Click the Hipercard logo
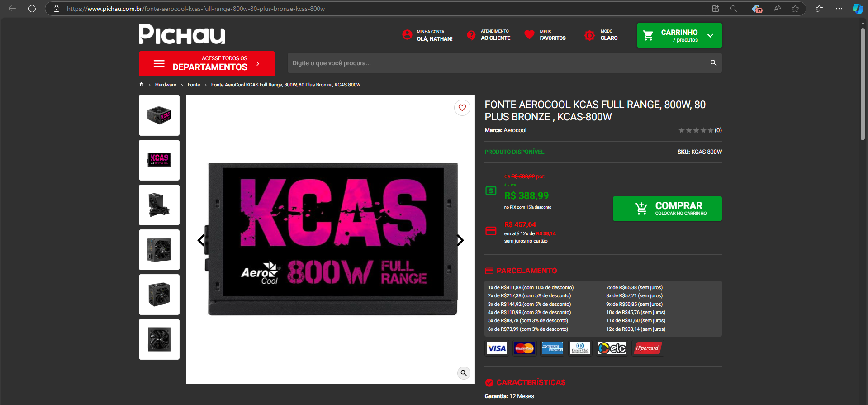The height and width of the screenshot is (405, 868). pyautogui.click(x=647, y=348)
